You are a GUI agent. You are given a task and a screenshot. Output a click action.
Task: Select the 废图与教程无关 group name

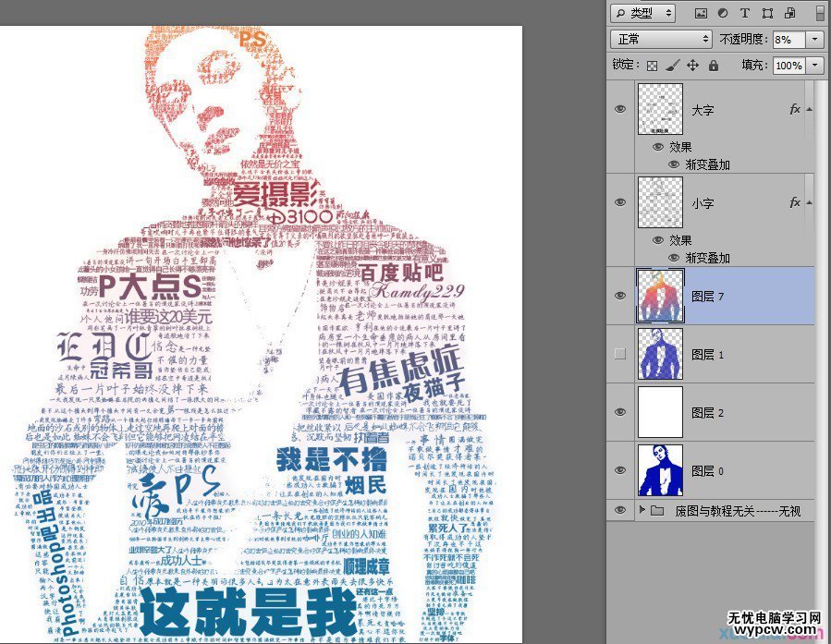(x=738, y=511)
